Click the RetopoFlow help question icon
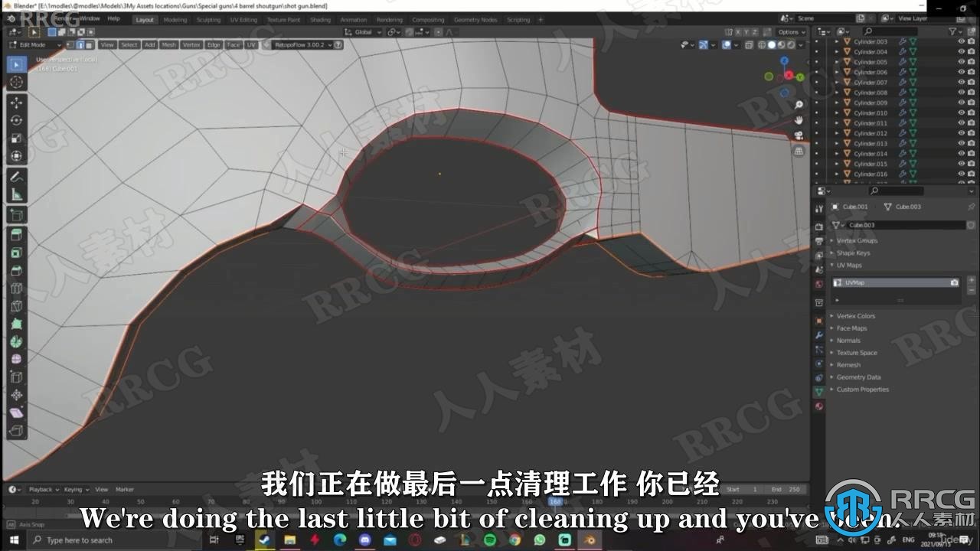 click(x=338, y=44)
